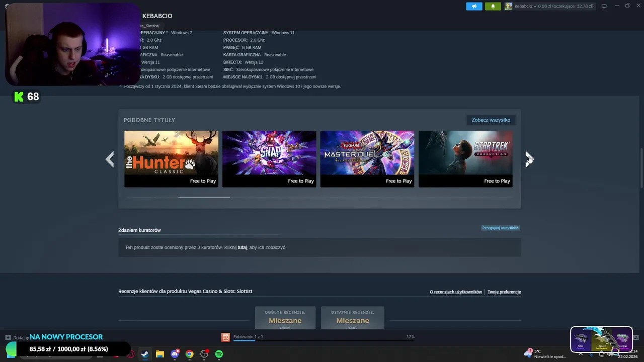Expand the Kebabcio account dropdown
644x362 pixels.
point(535,7)
